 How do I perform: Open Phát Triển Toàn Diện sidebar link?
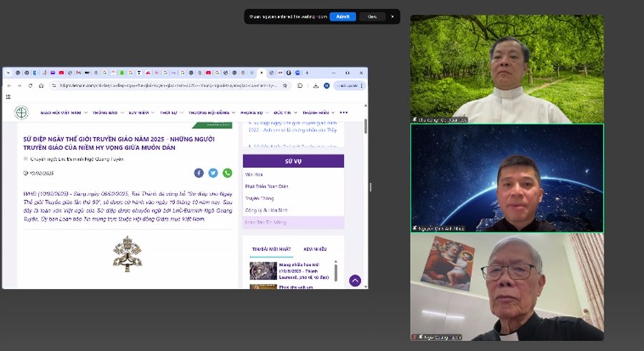[x=267, y=187]
